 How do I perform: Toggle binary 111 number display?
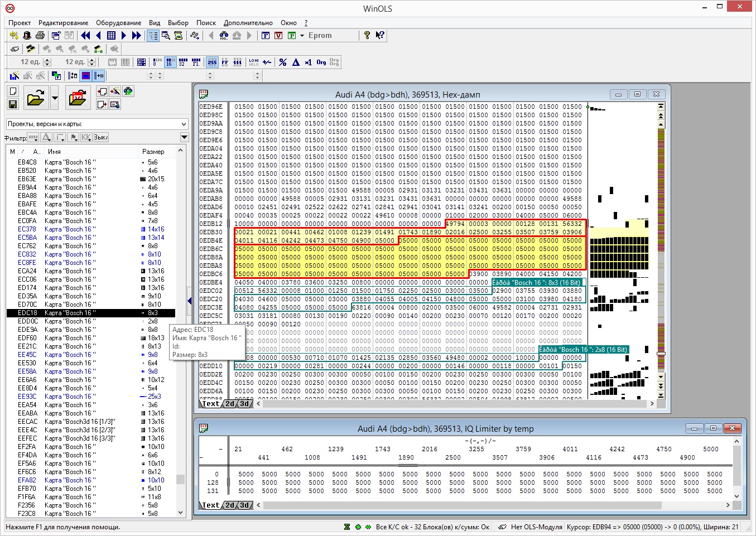(x=238, y=62)
